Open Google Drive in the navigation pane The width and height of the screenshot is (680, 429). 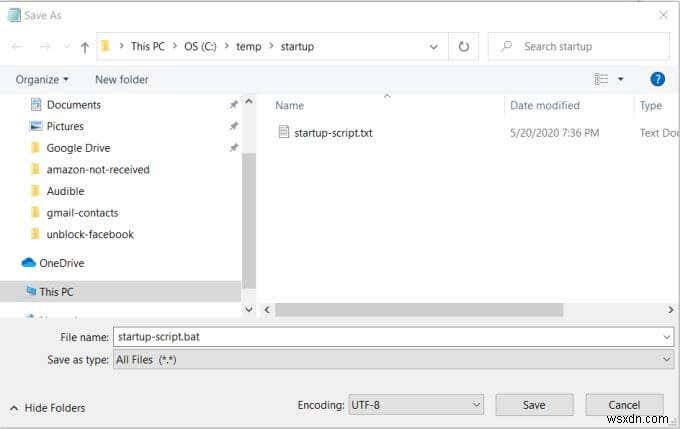coord(78,148)
